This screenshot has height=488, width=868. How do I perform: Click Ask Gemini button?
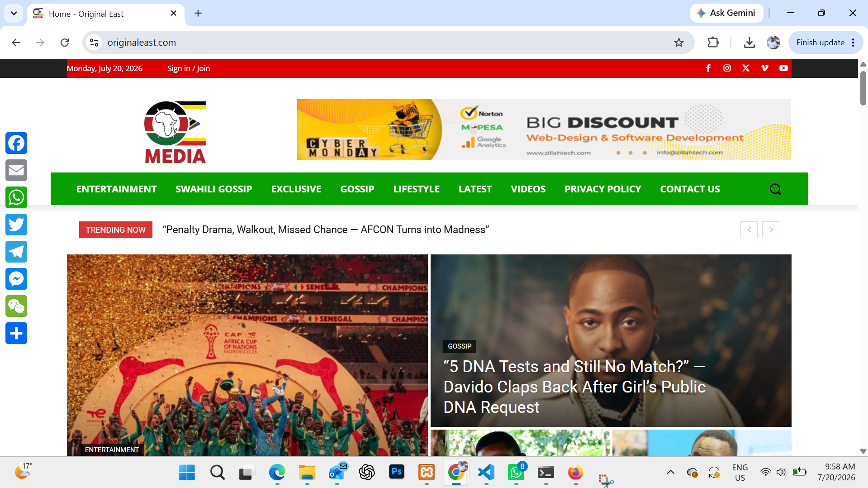726,13
